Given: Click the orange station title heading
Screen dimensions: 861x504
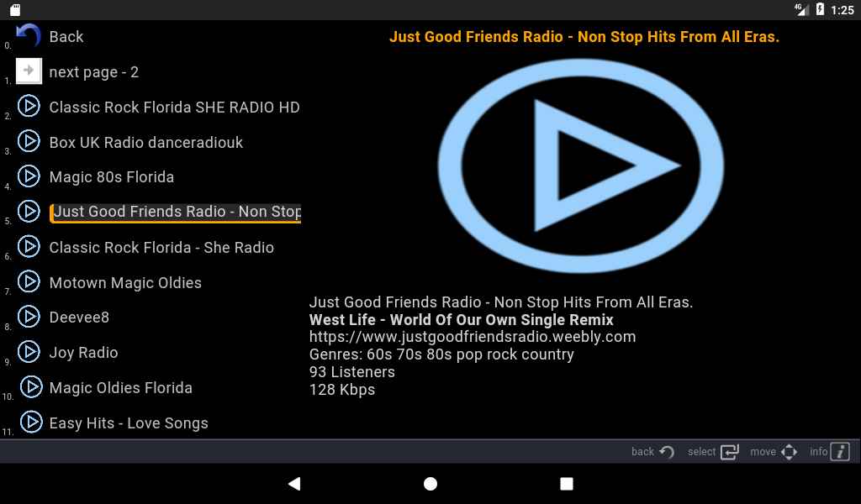Looking at the screenshot, I should point(584,37).
